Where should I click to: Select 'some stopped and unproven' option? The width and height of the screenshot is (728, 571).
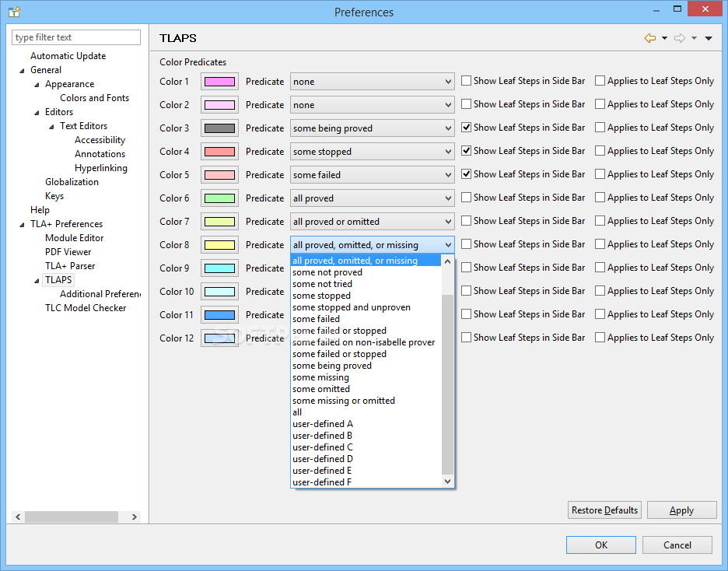[366, 307]
